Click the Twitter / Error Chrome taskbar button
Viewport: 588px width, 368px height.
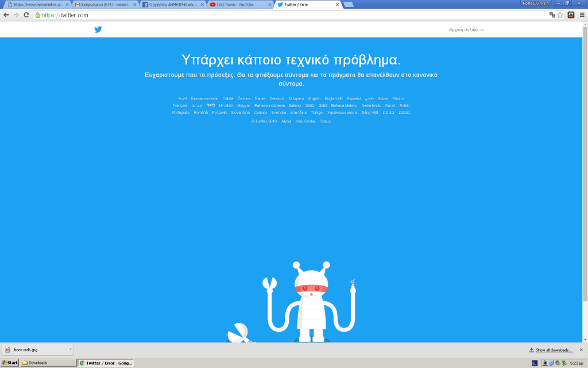[106, 363]
